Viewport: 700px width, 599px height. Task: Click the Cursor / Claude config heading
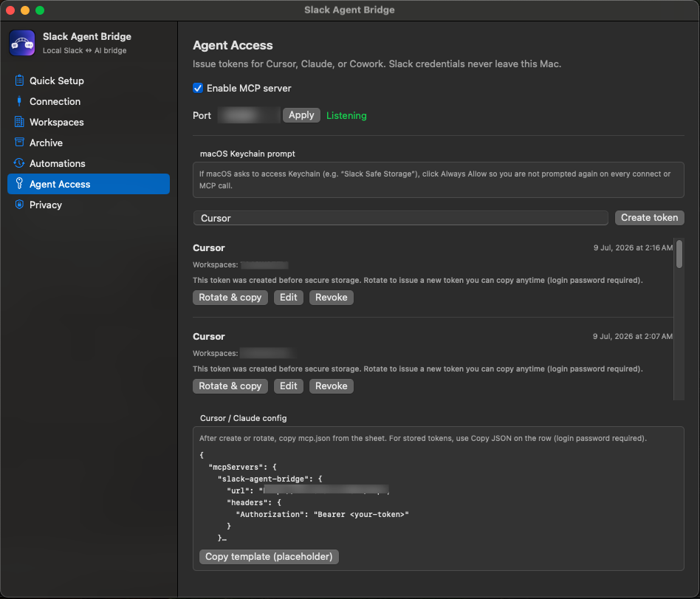(x=244, y=418)
